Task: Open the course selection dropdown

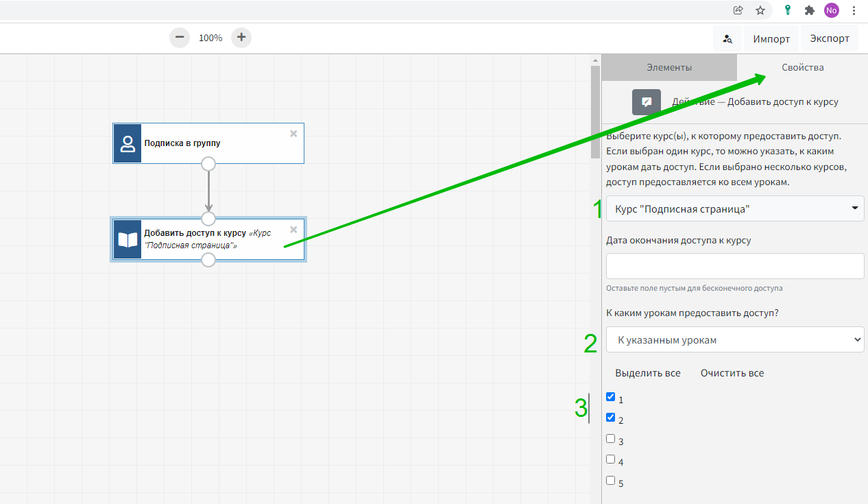Action: click(734, 208)
